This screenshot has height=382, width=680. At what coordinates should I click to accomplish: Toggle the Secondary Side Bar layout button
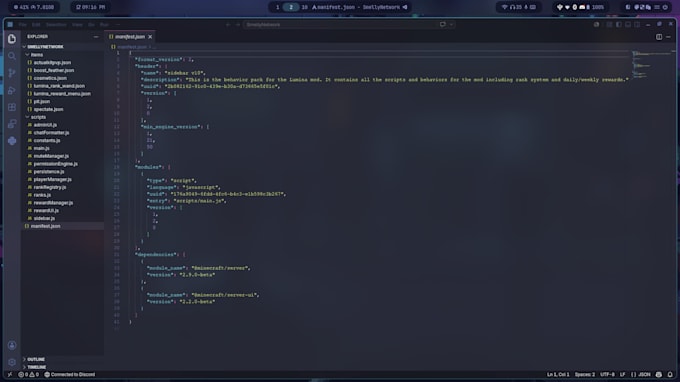[637, 25]
